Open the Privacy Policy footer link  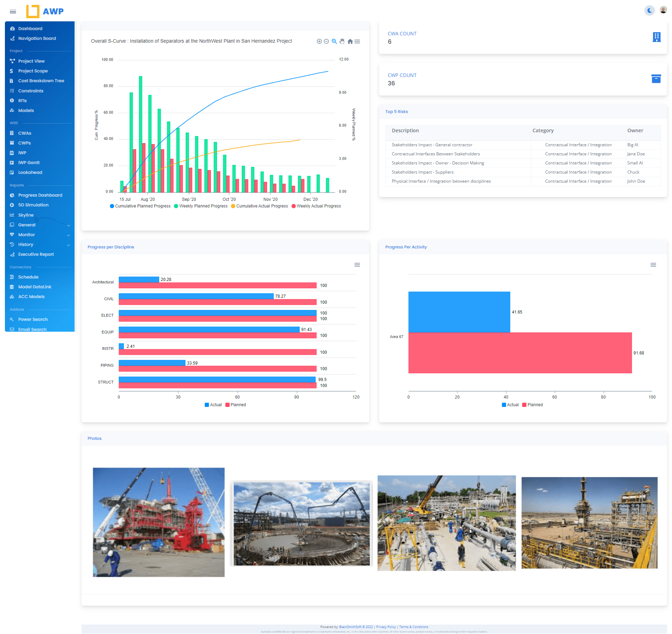pos(386,627)
